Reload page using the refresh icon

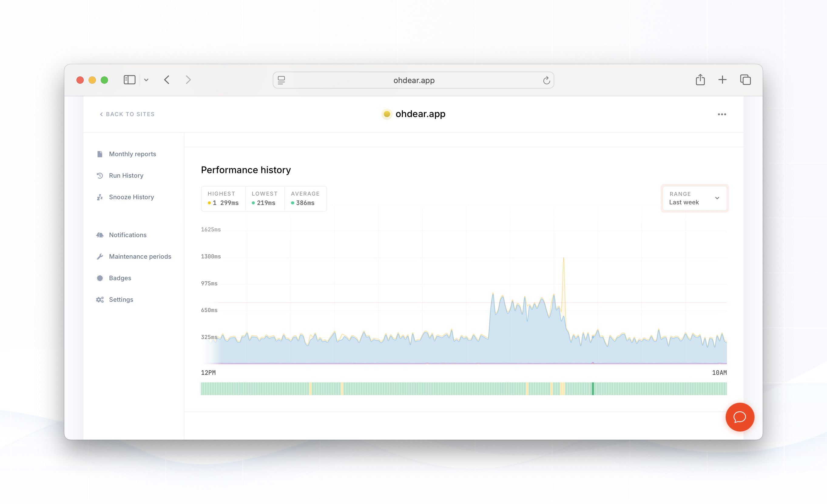(546, 80)
